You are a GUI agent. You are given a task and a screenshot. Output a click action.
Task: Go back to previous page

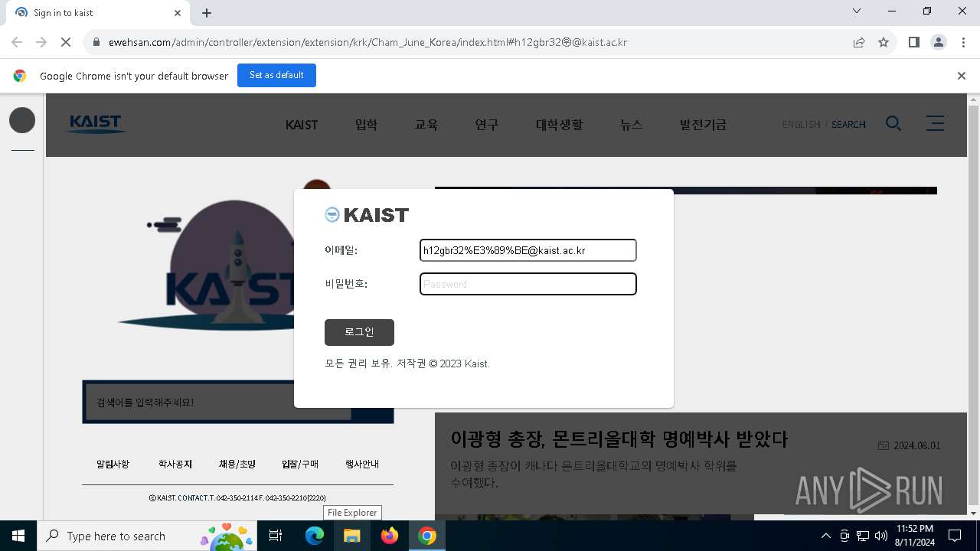coord(17,42)
